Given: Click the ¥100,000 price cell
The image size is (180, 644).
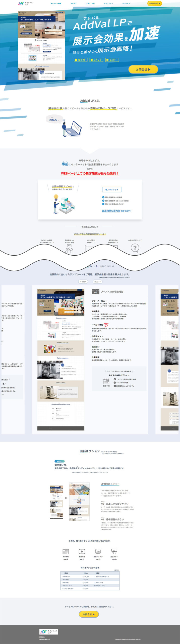Looking at the screenshot, I should pos(86,577).
